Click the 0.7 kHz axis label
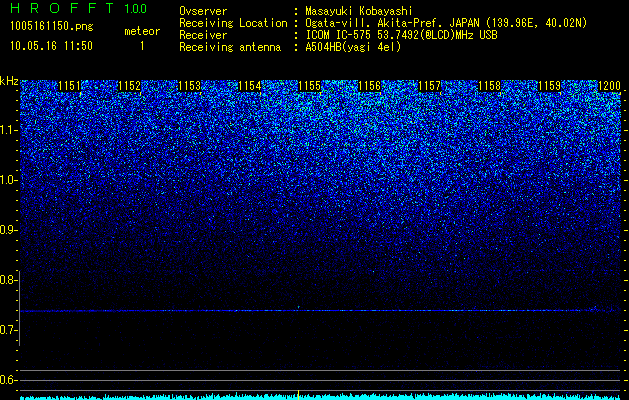This screenshot has width=629, height=400. (8, 330)
